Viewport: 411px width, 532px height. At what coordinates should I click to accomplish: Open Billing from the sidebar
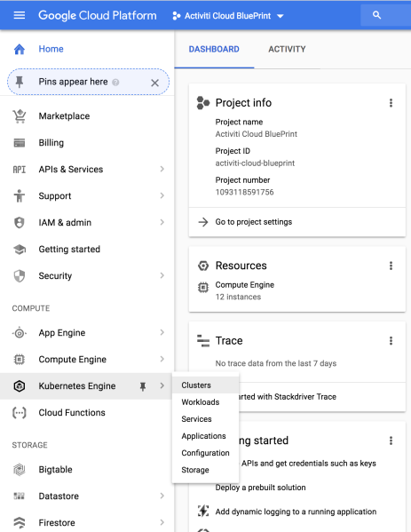pyautogui.click(x=51, y=143)
